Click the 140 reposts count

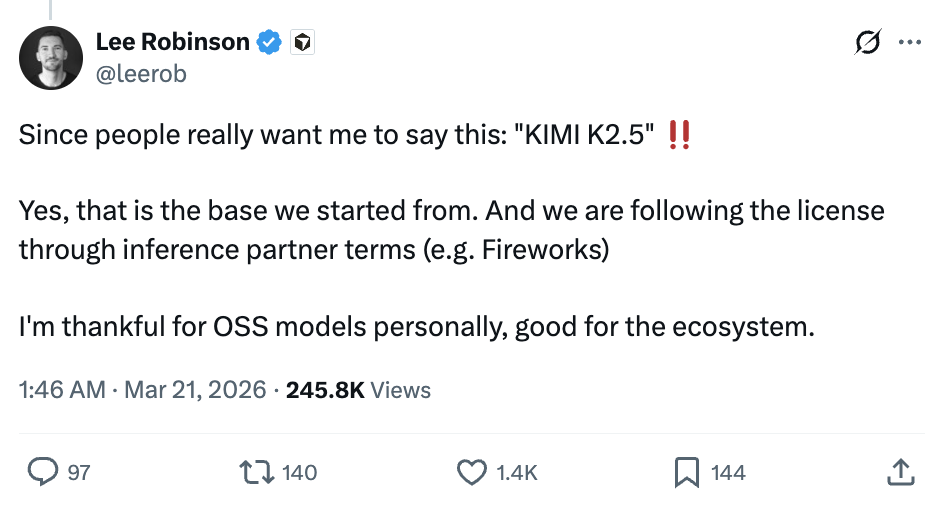pos(299,472)
